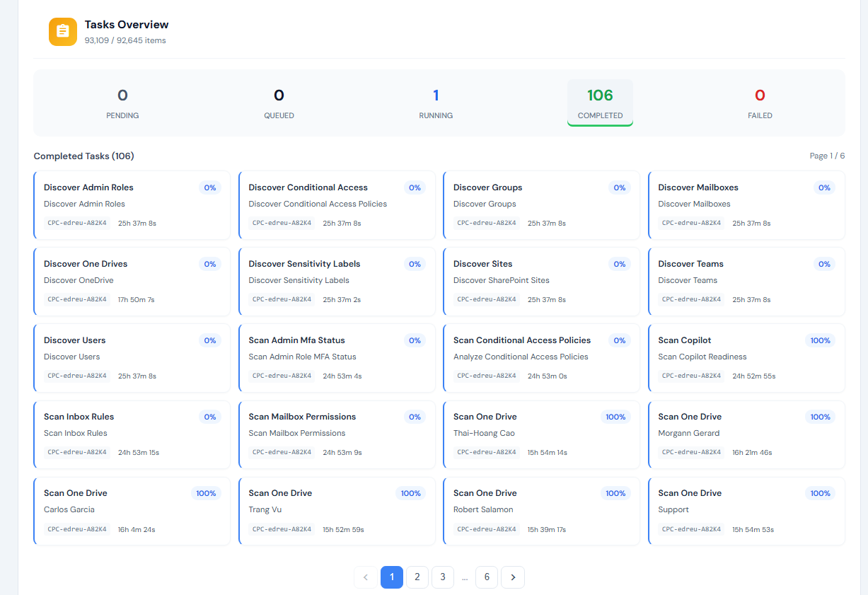Screen dimensions: 868x595
Task: Click the Analyze Conditional Access Policies subtitle
Action: [521, 357]
